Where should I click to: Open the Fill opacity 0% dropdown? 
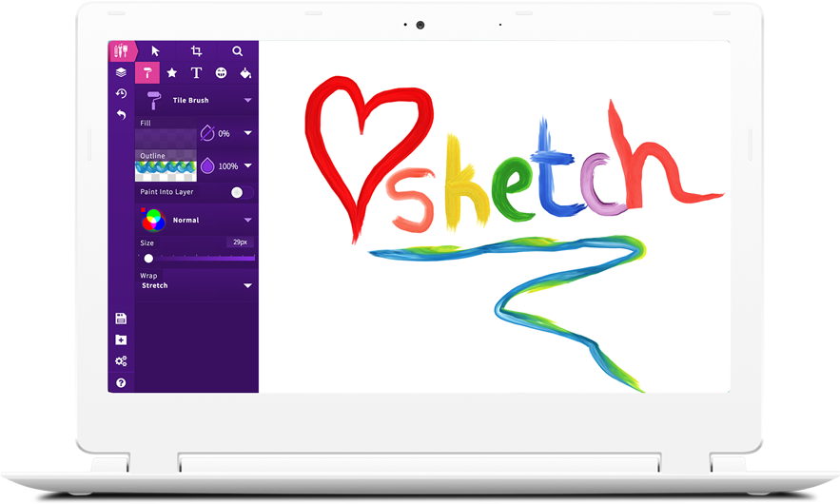(247, 134)
